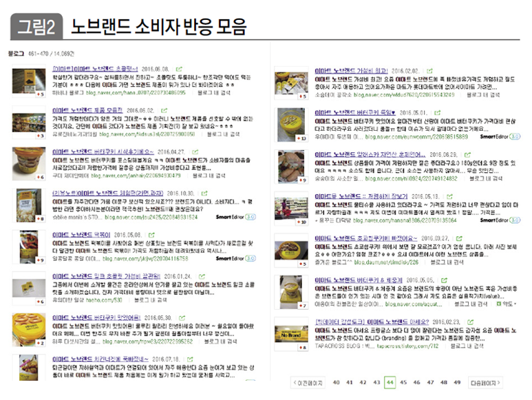The height and width of the screenshot is (400, 532).
Task: Open new-window icon beside date 2016.02.02.
Action: (429, 71)
